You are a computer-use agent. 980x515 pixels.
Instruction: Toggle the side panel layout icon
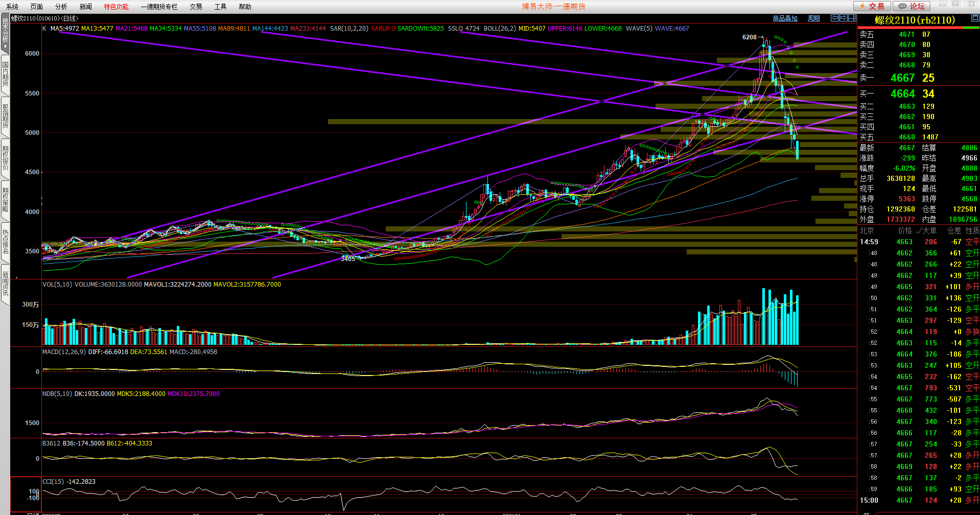point(852,18)
